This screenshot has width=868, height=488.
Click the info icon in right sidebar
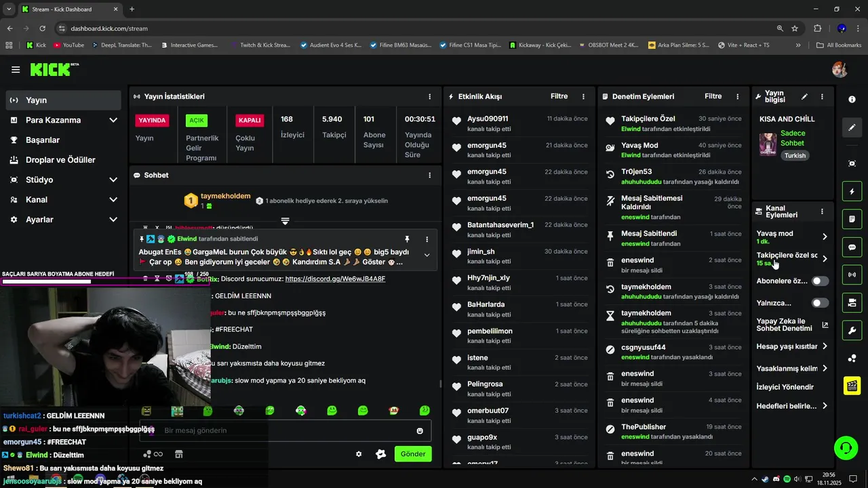852,99
